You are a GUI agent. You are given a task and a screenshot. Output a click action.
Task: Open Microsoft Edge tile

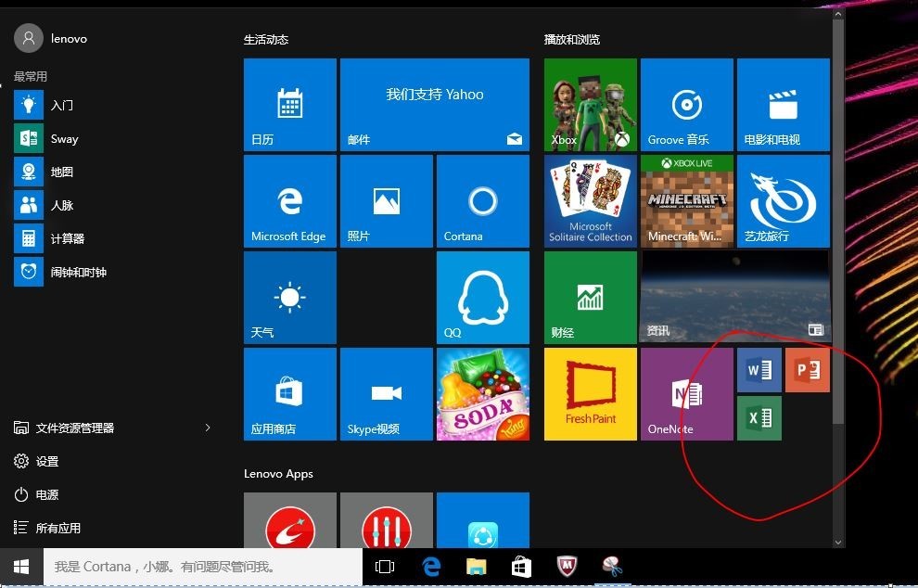(x=290, y=201)
